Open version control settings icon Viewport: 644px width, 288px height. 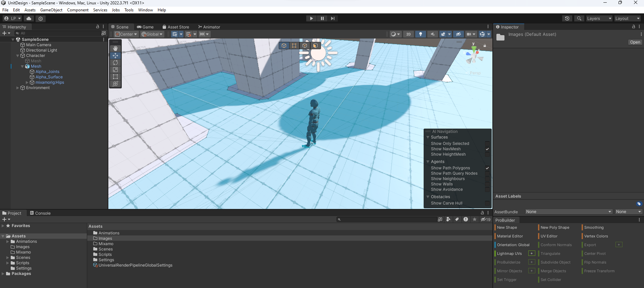[x=41, y=18]
